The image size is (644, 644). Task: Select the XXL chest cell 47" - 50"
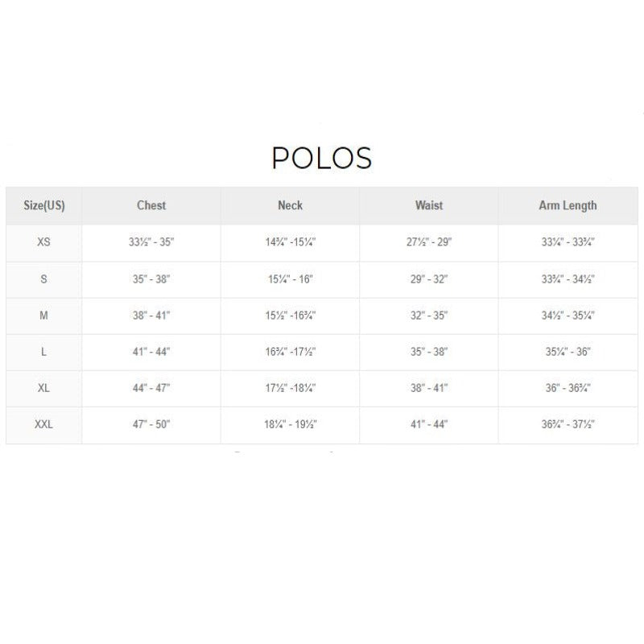(x=151, y=424)
